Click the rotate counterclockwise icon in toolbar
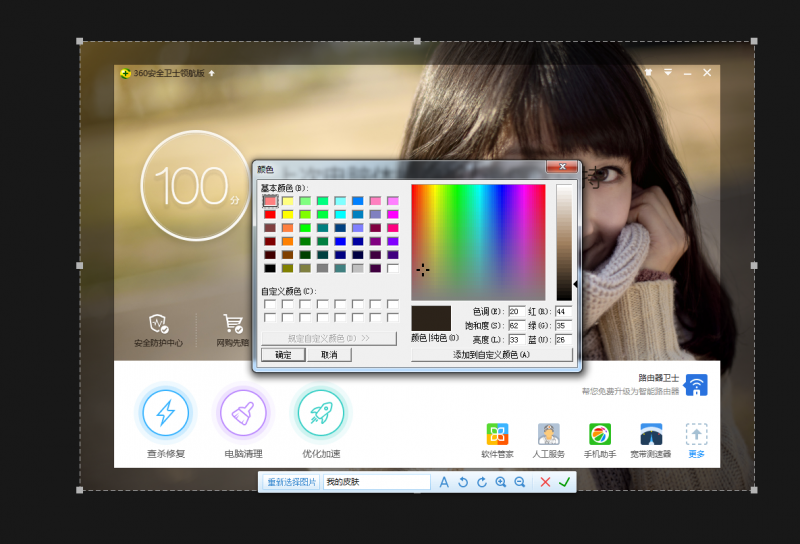This screenshot has width=800, height=544. tap(463, 482)
